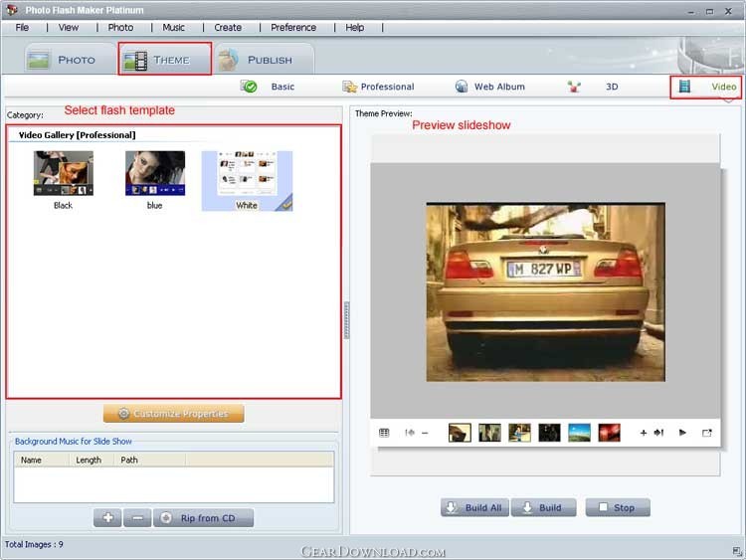Add background music with the plus button
Image resolution: width=746 pixels, height=560 pixels.
tap(107, 518)
